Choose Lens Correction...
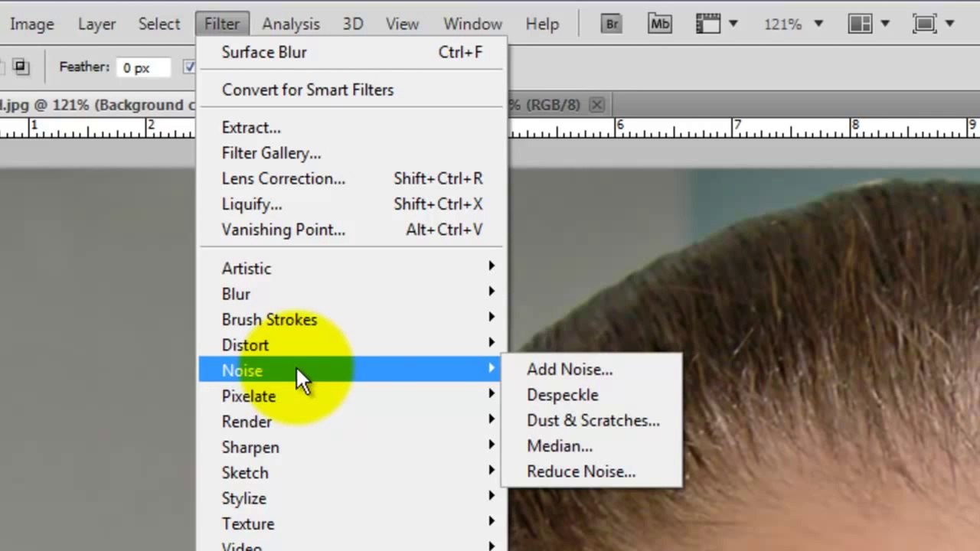 (x=351, y=178)
